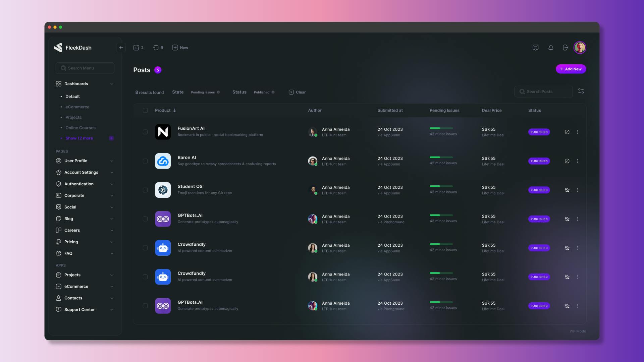The image size is (644, 362).
Task: Click the unpin icon on Student OS row
Action: 567,190
